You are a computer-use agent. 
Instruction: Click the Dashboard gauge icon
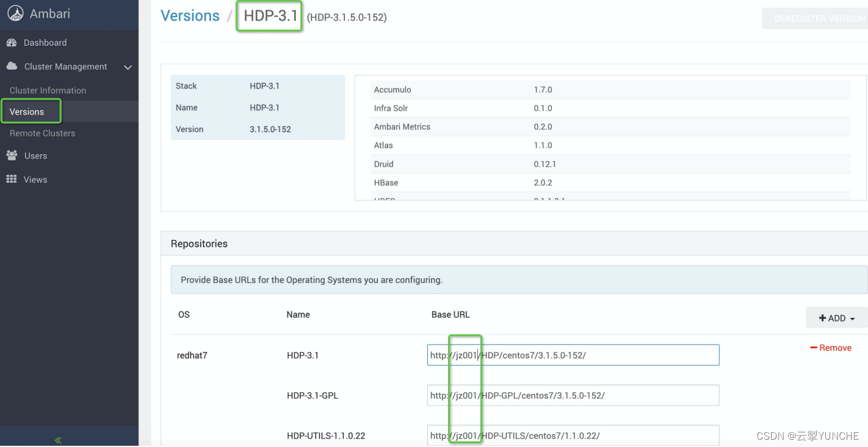tap(12, 43)
